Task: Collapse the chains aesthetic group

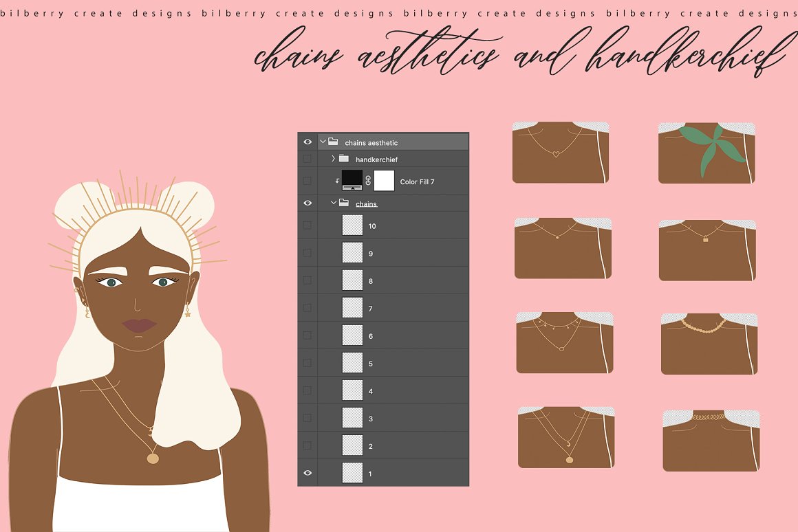Action: pyautogui.click(x=322, y=142)
